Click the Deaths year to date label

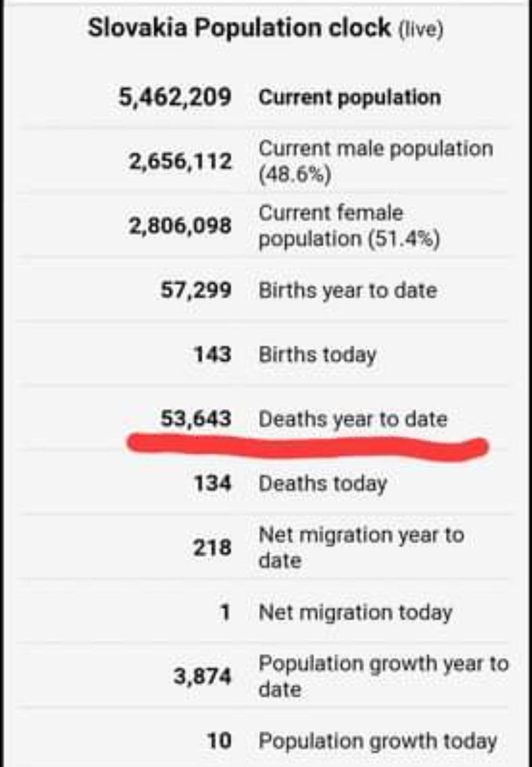(x=353, y=419)
